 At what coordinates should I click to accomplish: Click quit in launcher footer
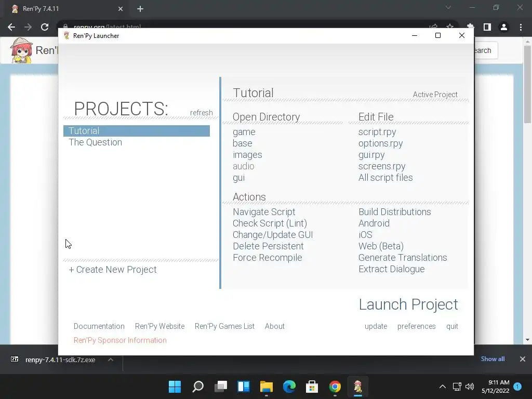[452, 326]
